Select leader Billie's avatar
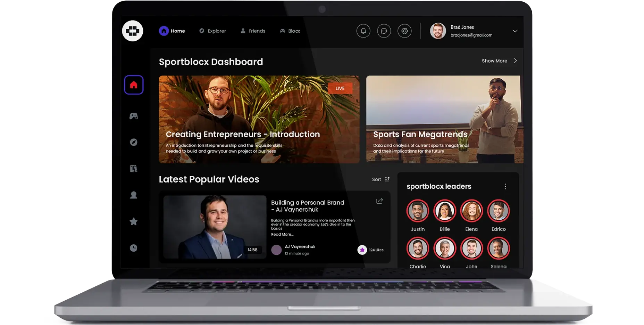The image size is (644, 325). pyautogui.click(x=445, y=211)
